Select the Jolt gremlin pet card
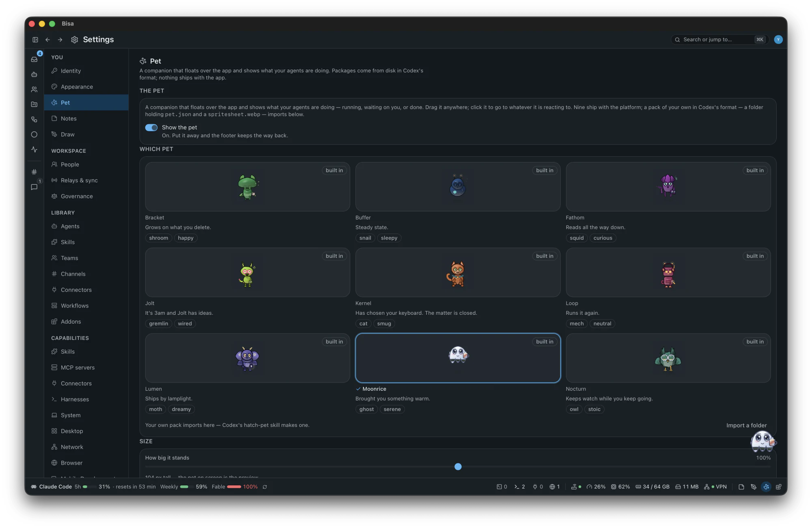812x528 pixels. pyautogui.click(x=247, y=272)
